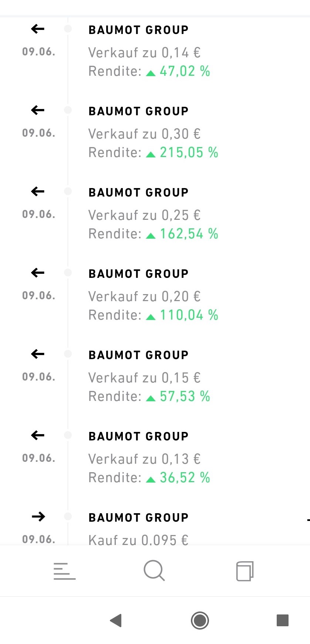Screen dimensions: 310x644
Task: Tap the buy arrow for the 0,095 € purchase
Action: 38,517
